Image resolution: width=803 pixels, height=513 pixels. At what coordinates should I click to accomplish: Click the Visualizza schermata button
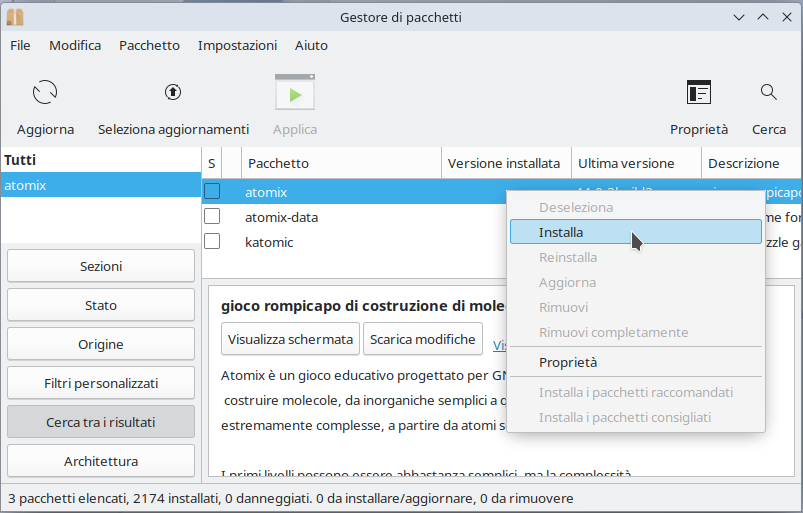click(290, 339)
